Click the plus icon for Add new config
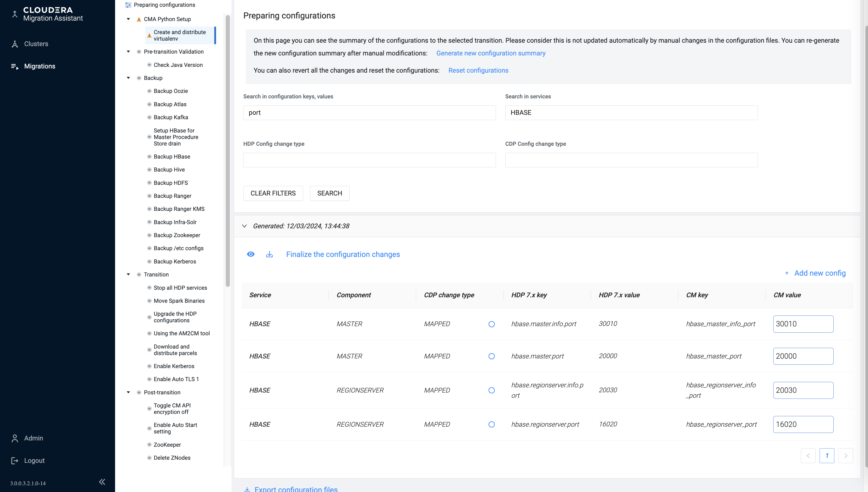Screen dimensions: 868x492 tap(787, 273)
